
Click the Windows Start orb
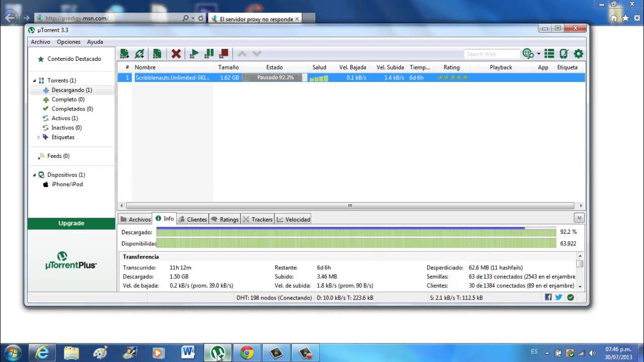click(x=12, y=353)
